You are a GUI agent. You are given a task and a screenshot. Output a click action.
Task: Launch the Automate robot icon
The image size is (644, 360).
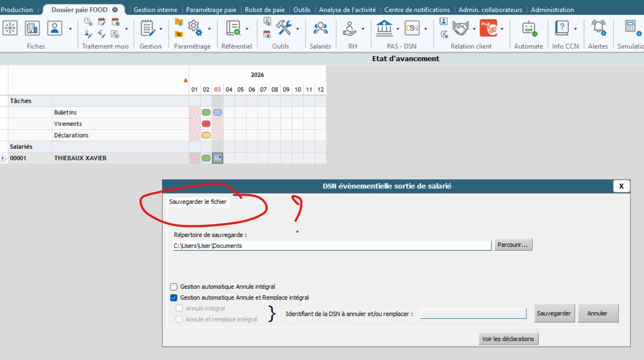pyautogui.click(x=529, y=28)
